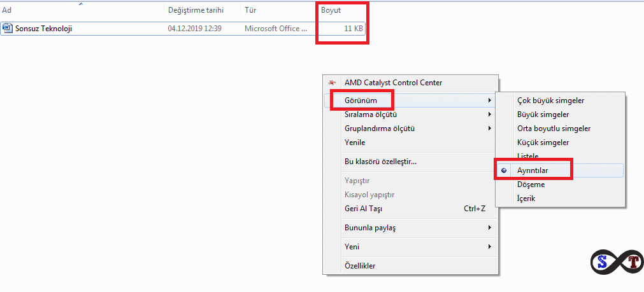Click the AMD Catalyst Control Center icon
The height and width of the screenshot is (292, 644).
(x=331, y=83)
